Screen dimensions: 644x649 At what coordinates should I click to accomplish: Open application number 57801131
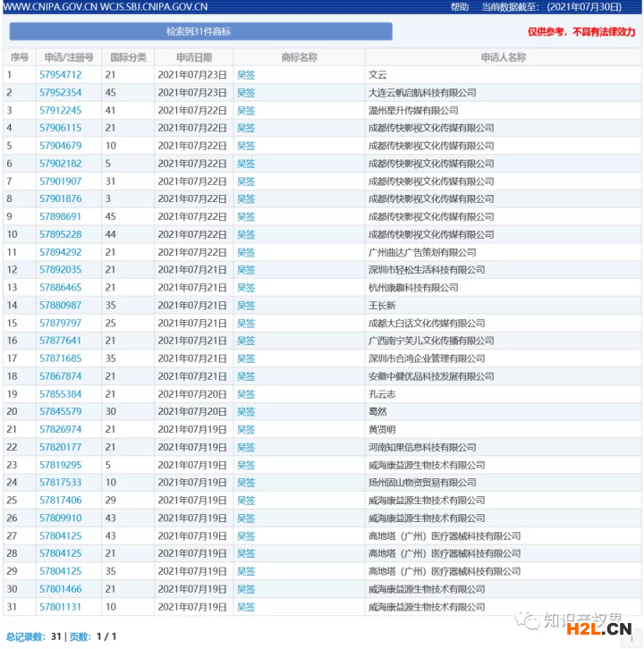pyautogui.click(x=60, y=607)
